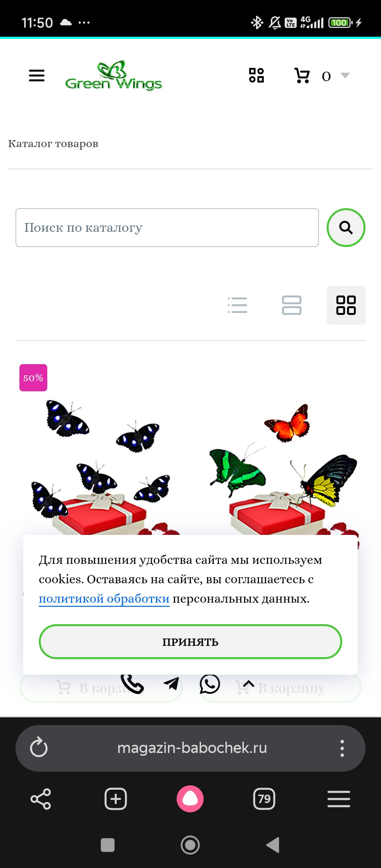Screen dimensions: 381x868
Task: Open the browser main menu lines
Action: (x=339, y=799)
